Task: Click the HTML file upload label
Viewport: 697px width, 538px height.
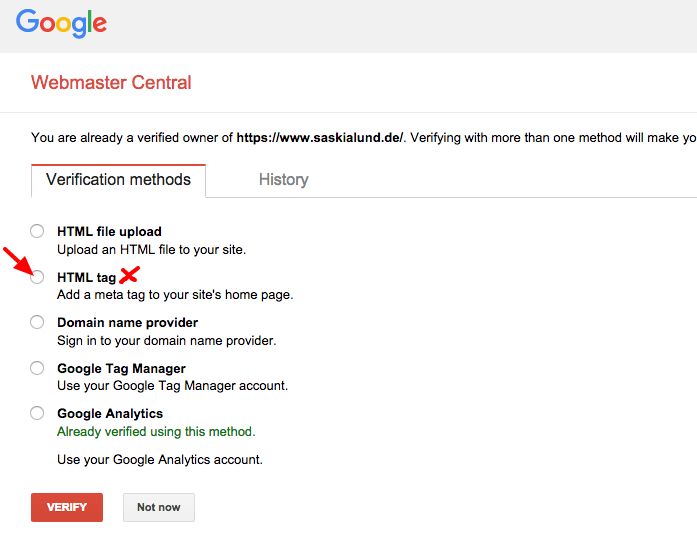Action: click(109, 231)
